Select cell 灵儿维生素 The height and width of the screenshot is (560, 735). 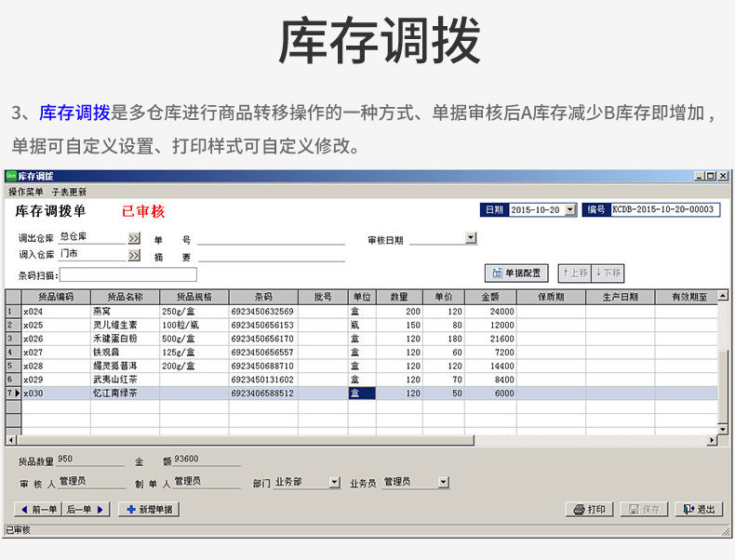point(125,325)
